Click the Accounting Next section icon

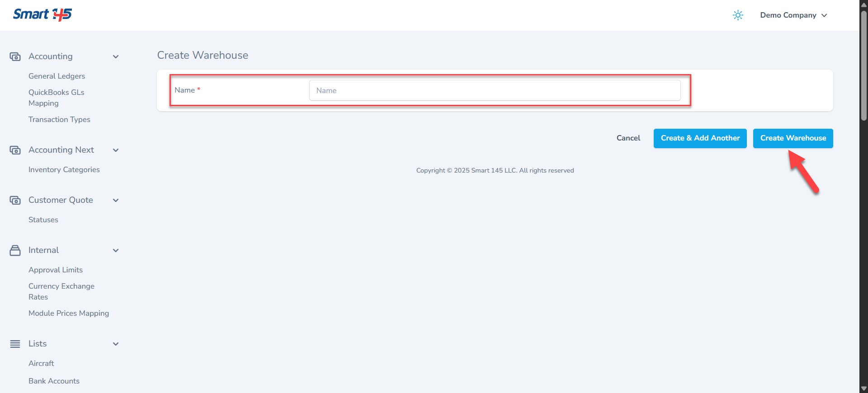[x=15, y=150]
